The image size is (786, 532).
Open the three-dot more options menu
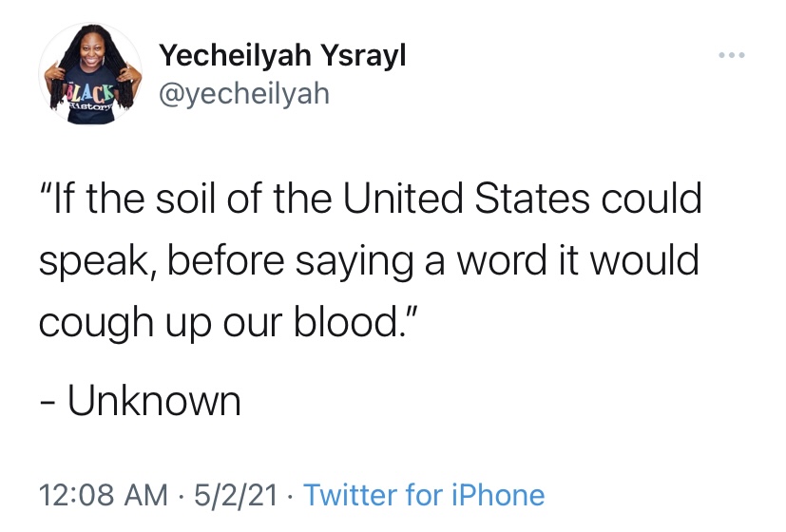point(732,55)
